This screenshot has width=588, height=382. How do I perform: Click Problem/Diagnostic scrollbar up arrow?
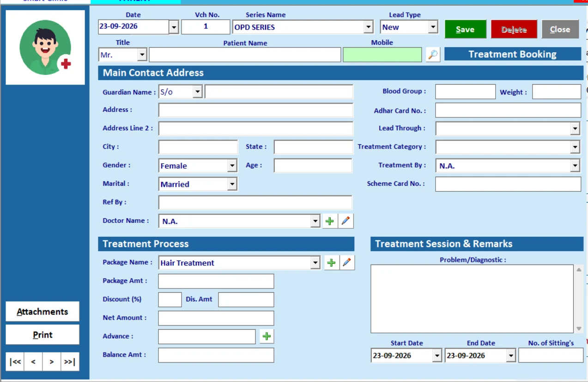point(579,270)
